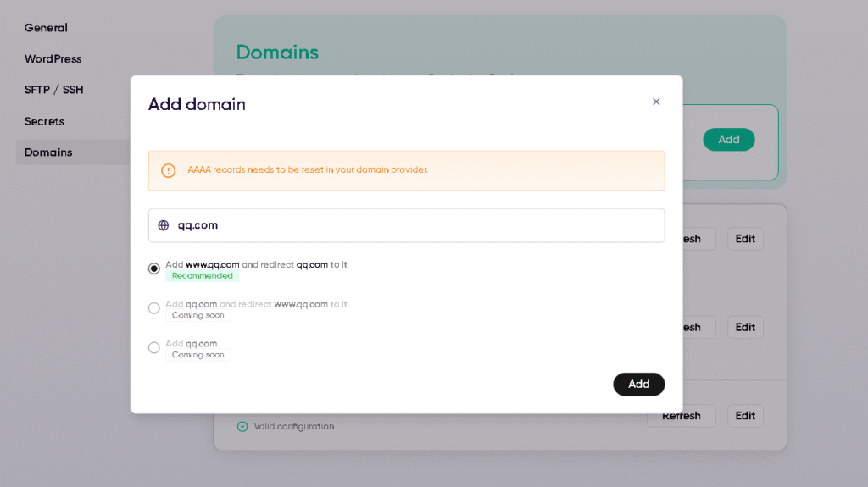Select Domains in the sidebar

pos(48,152)
